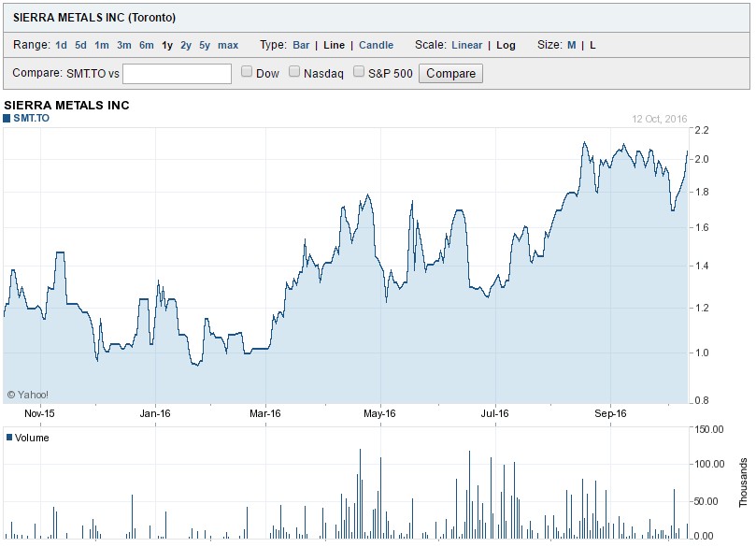Select the 1y range option
The width and height of the screenshot is (756, 547).
click(x=167, y=45)
